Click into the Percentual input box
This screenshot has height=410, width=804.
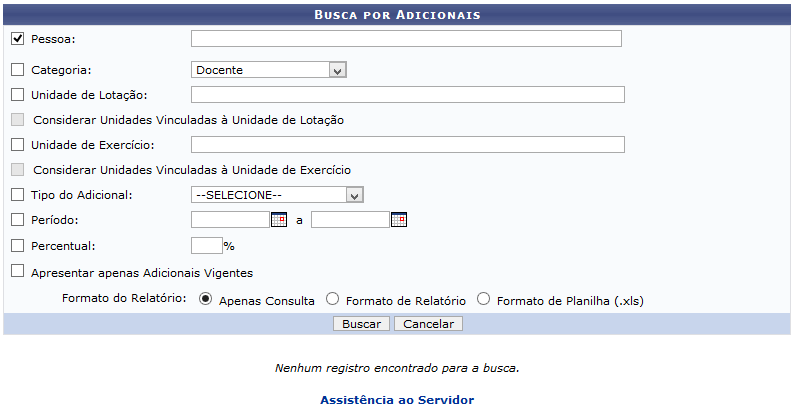pyautogui.click(x=207, y=245)
